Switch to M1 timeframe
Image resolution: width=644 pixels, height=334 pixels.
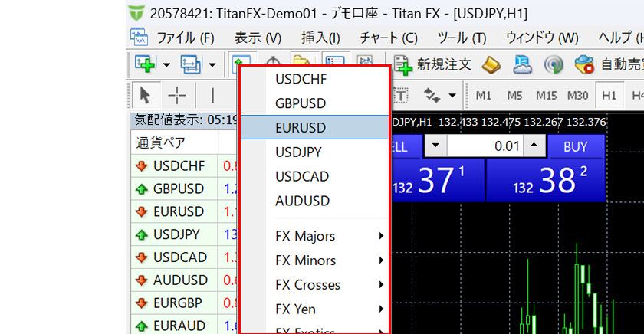[x=484, y=96]
